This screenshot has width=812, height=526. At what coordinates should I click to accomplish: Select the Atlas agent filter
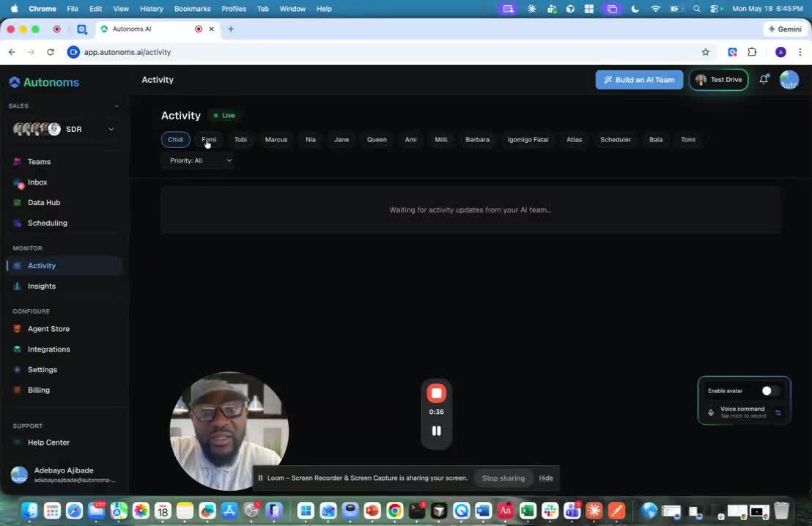574,139
